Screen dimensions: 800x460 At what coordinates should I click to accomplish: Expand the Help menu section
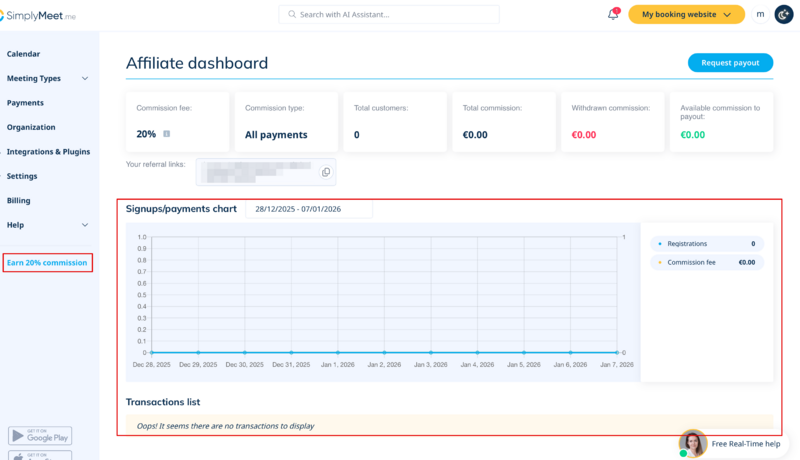tap(85, 225)
